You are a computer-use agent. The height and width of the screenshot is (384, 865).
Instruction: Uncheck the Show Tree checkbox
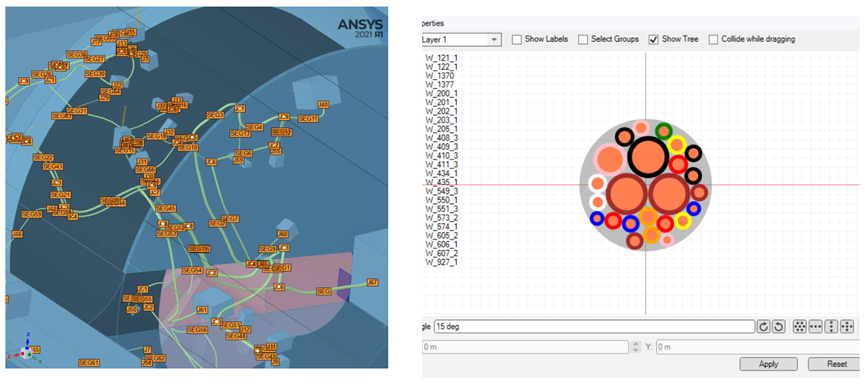click(653, 39)
